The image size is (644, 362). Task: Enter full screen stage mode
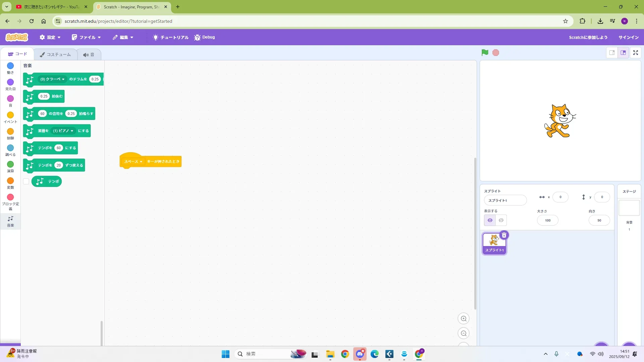(x=635, y=53)
